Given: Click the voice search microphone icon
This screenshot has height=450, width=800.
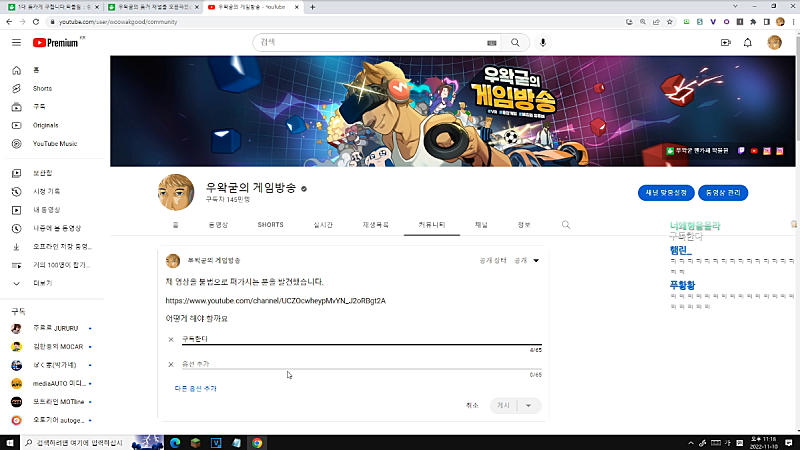Looking at the screenshot, I should pos(543,42).
